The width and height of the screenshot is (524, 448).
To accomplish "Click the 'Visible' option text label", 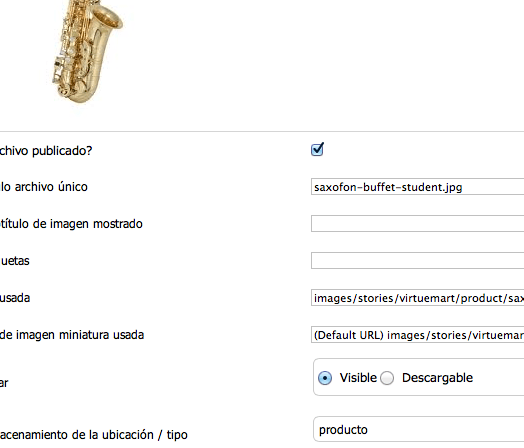I will (x=358, y=378).
